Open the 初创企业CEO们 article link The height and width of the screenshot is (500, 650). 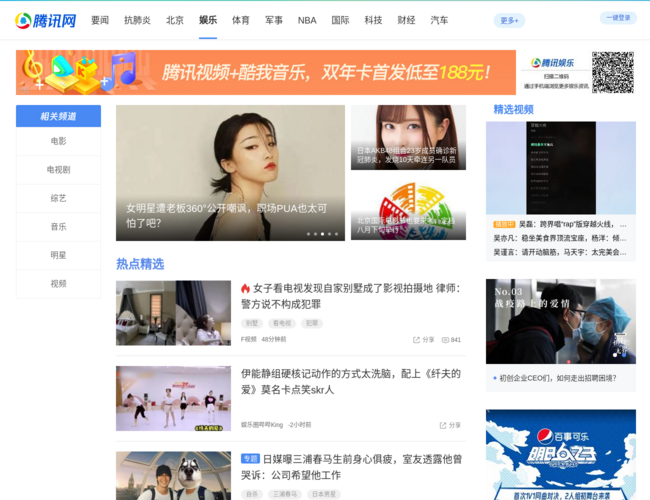[558, 378]
